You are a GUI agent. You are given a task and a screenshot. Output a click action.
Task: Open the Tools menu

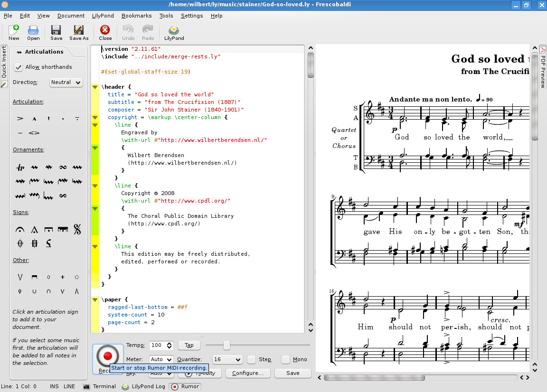point(166,16)
